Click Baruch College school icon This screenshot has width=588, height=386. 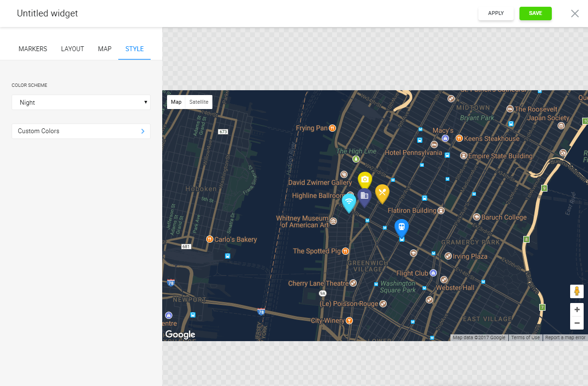477,217
